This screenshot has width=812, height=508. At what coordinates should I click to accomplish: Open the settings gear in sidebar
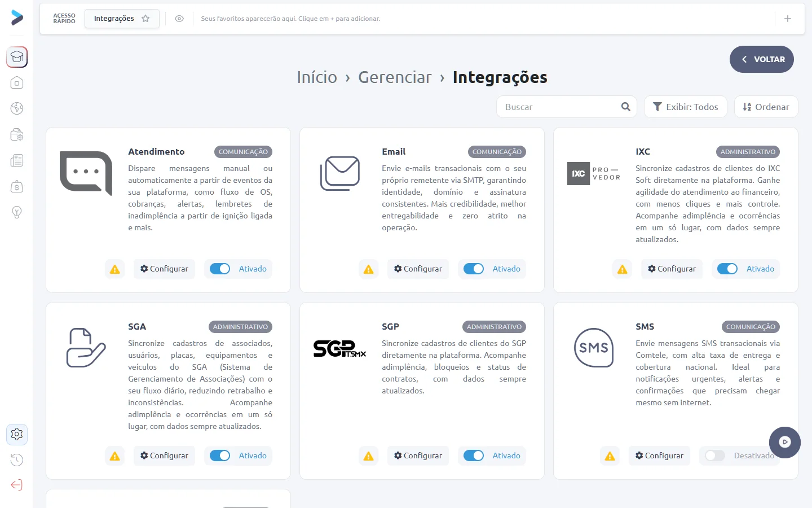point(17,434)
